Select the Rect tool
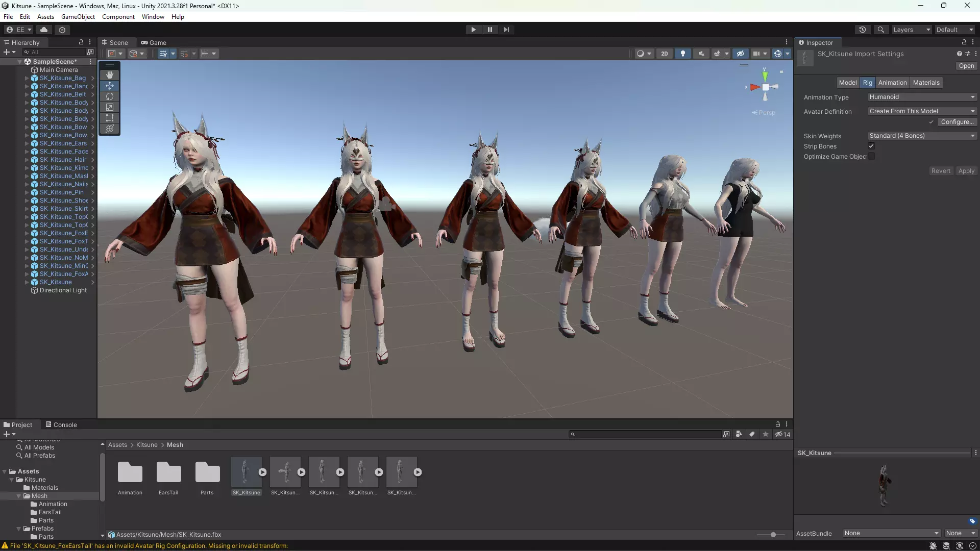 click(110, 118)
